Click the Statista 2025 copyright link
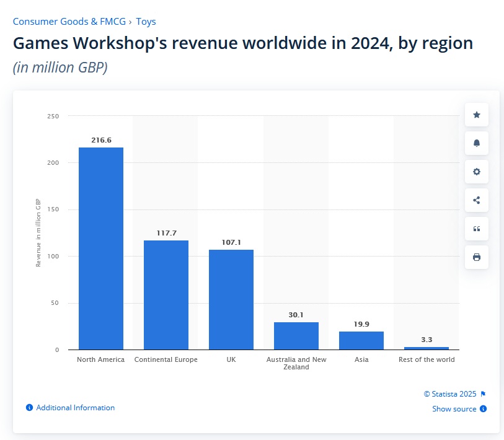 [450, 394]
